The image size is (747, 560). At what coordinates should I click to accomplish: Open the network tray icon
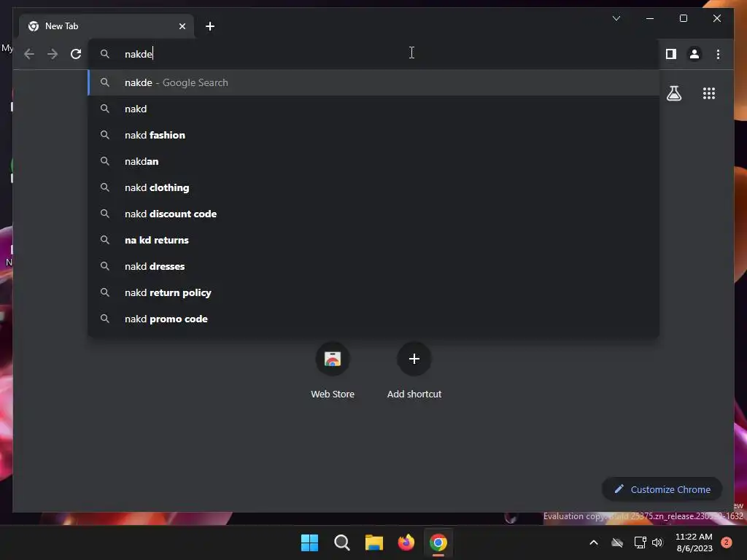tap(640, 542)
